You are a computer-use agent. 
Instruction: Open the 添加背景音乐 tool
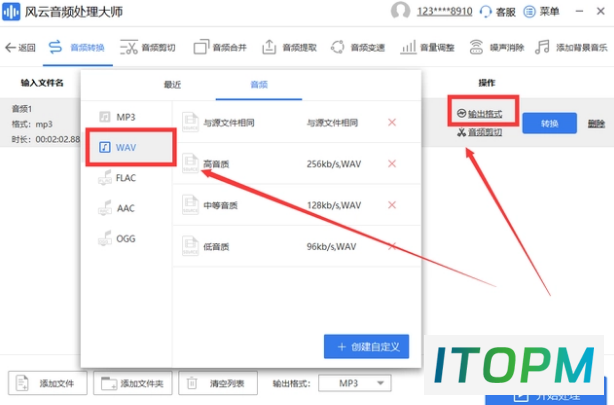571,47
